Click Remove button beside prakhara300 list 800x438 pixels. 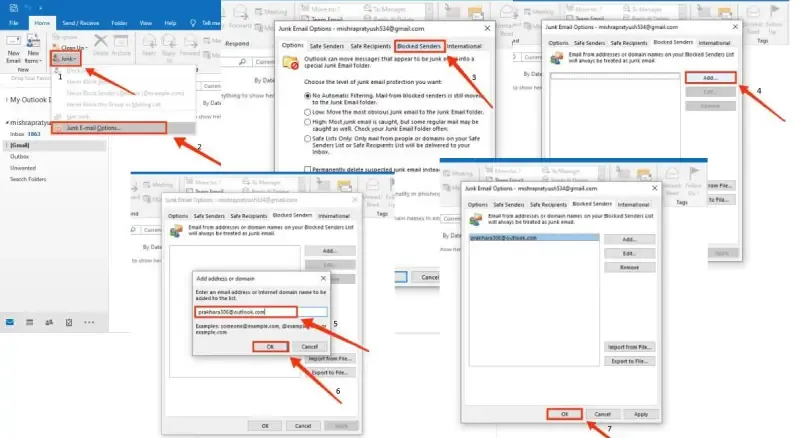coord(630,267)
